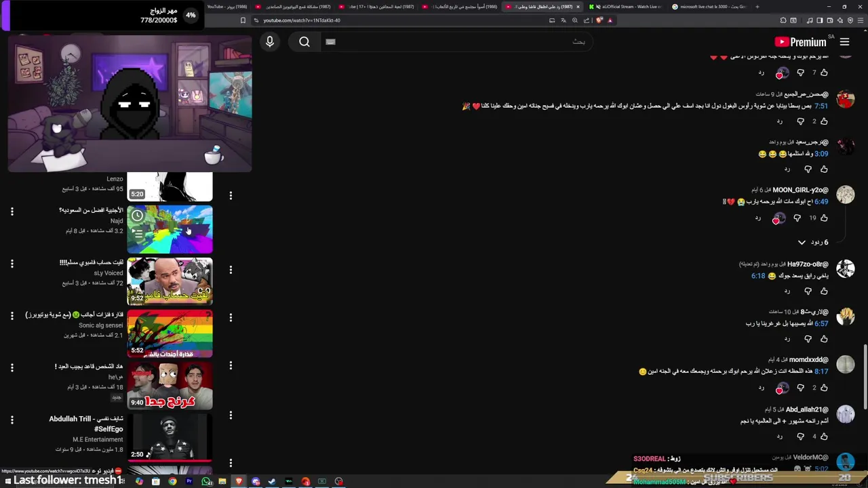The height and width of the screenshot is (488, 868).
Task: Open Ha97zo-o8r channel avatar
Action: coord(846,268)
